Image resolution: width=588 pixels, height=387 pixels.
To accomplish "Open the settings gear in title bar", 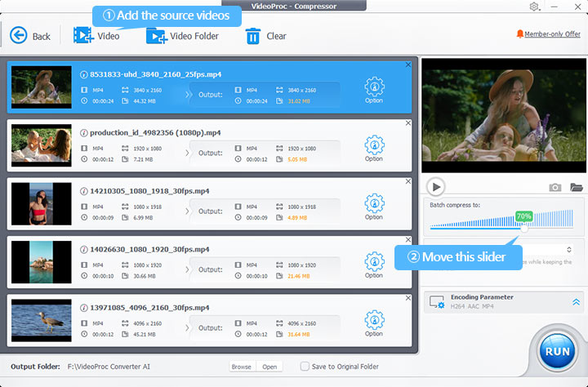I will point(534,7).
